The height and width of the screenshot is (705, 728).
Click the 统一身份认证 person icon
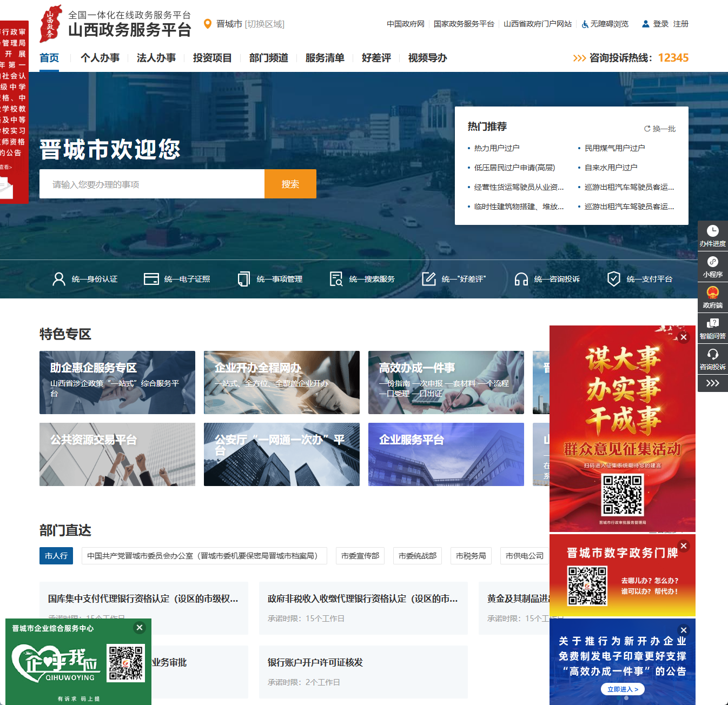pos(58,279)
